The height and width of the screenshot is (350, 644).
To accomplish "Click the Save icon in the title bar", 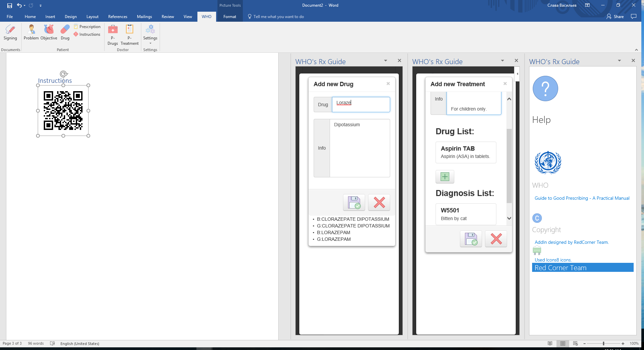I will click(x=10, y=5).
